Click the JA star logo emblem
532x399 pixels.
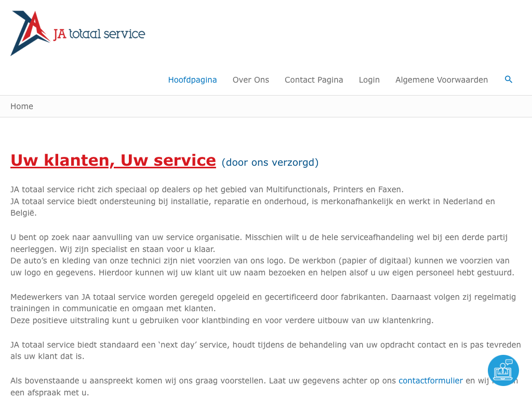30,33
